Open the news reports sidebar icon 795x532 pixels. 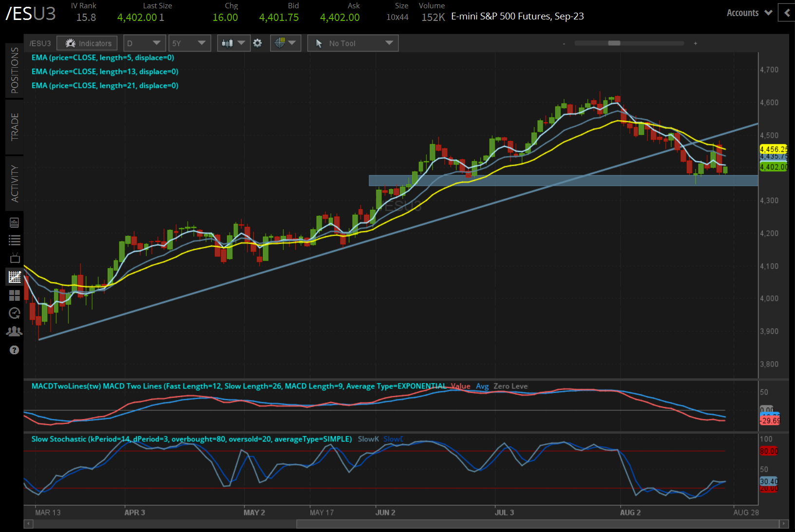click(14, 222)
